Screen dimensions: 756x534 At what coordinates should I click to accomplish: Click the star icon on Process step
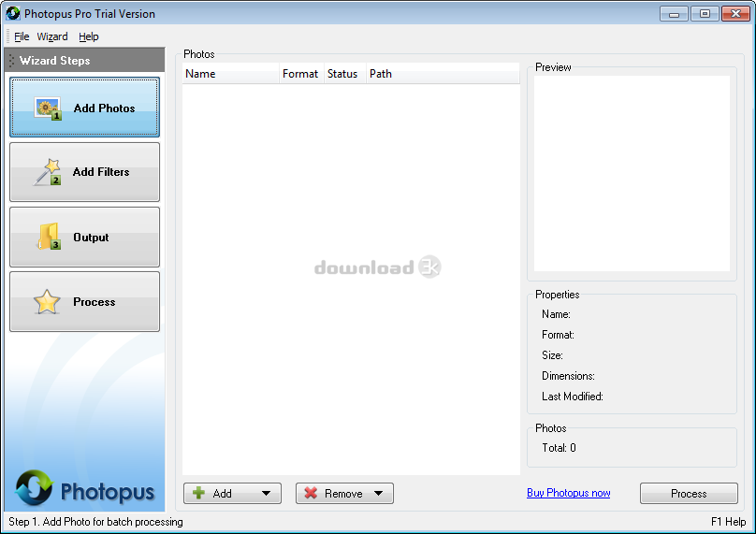pyautogui.click(x=47, y=302)
